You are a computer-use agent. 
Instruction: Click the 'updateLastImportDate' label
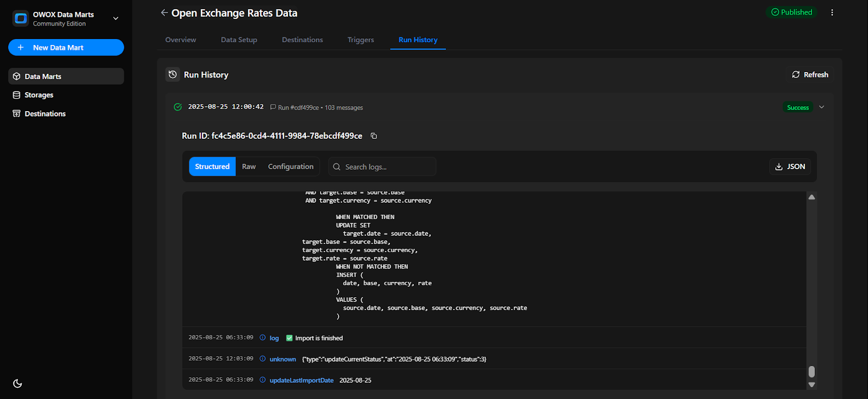click(x=302, y=380)
